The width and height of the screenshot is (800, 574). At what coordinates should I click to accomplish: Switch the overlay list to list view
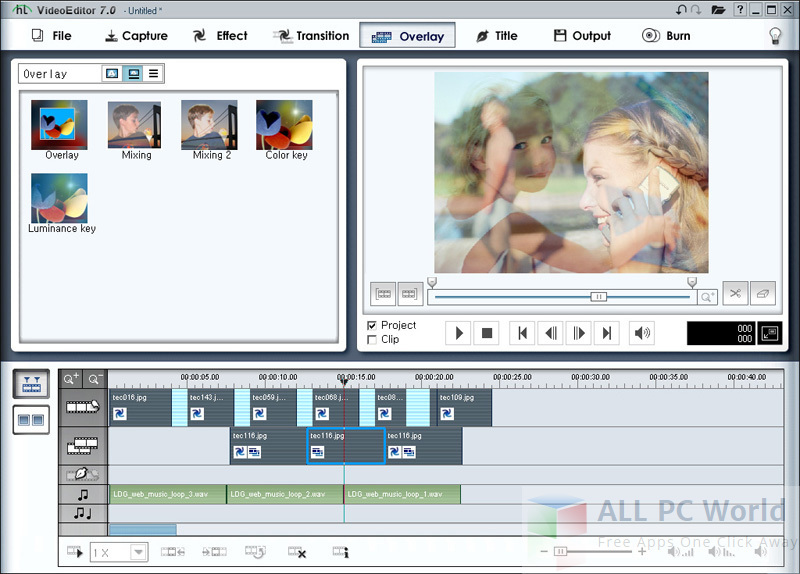coord(153,74)
